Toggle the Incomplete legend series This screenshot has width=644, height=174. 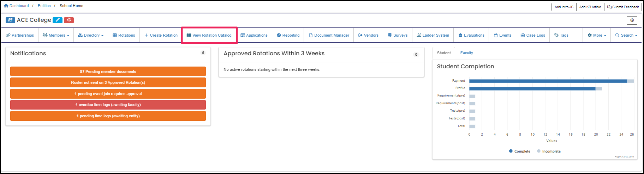click(549, 151)
